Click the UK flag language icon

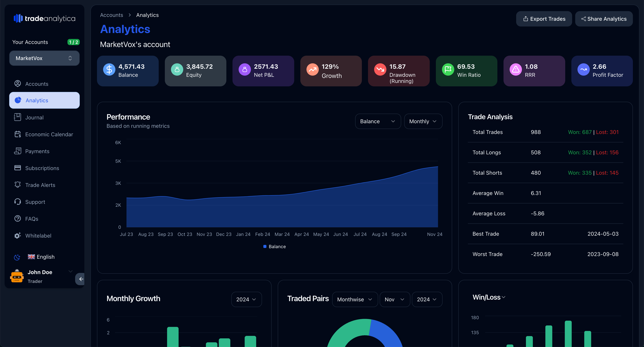click(x=31, y=257)
